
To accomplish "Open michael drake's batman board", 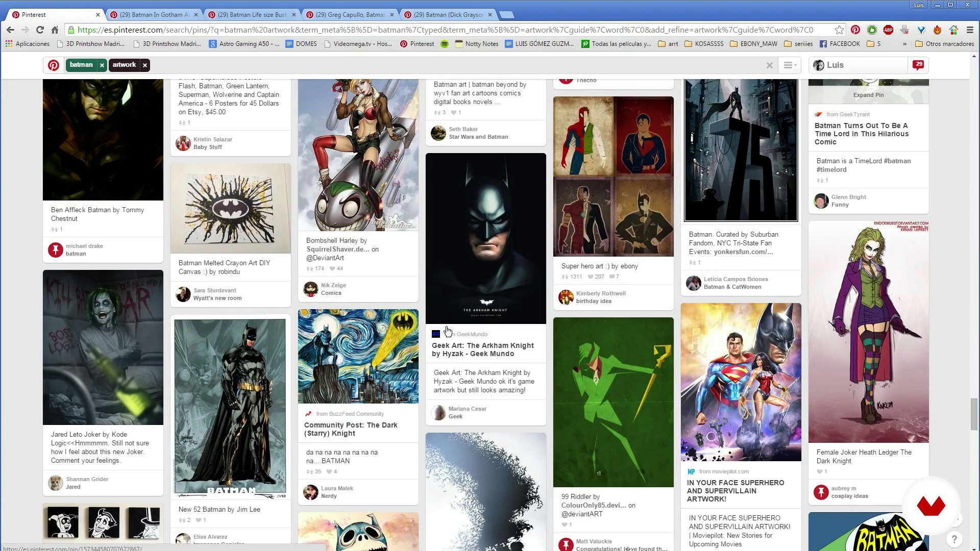I will pyautogui.click(x=76, y=254).
